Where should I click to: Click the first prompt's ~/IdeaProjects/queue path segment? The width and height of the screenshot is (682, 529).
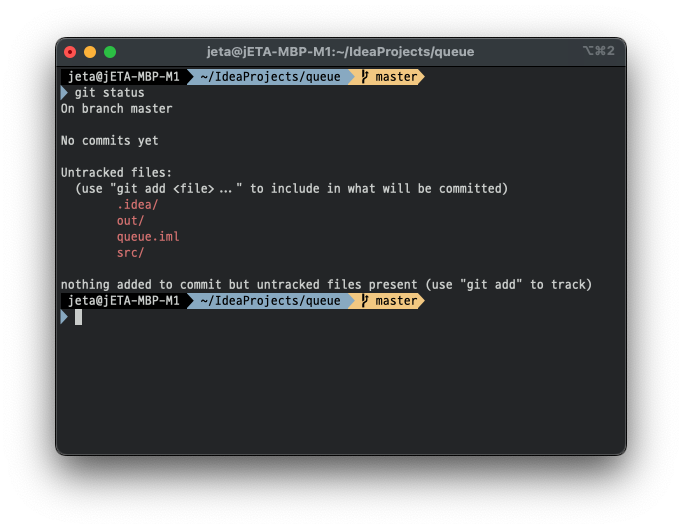[x=271, y=77]
